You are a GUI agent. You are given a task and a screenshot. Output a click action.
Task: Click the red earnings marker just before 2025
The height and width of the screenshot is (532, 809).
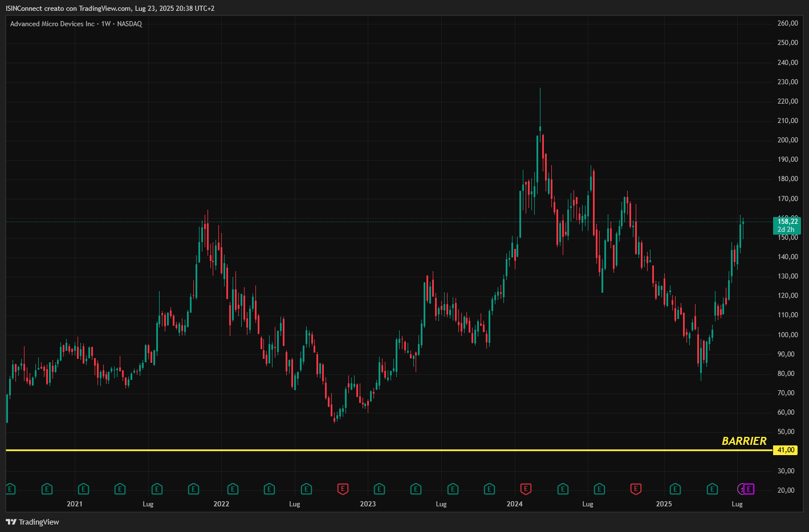(x=636, y=489)
